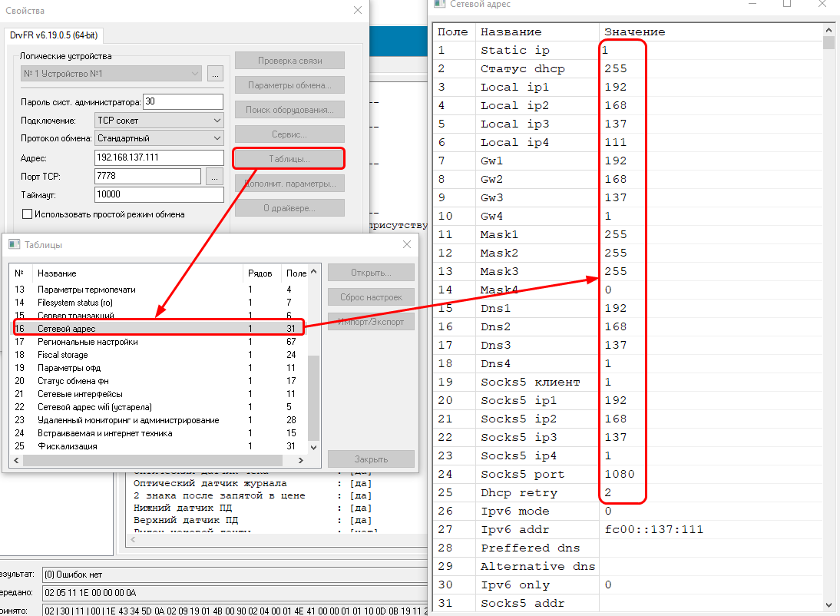Select the Socks5 port value 1080 cell
Viewport: 840px width, 616px height.
click(620, 475)
